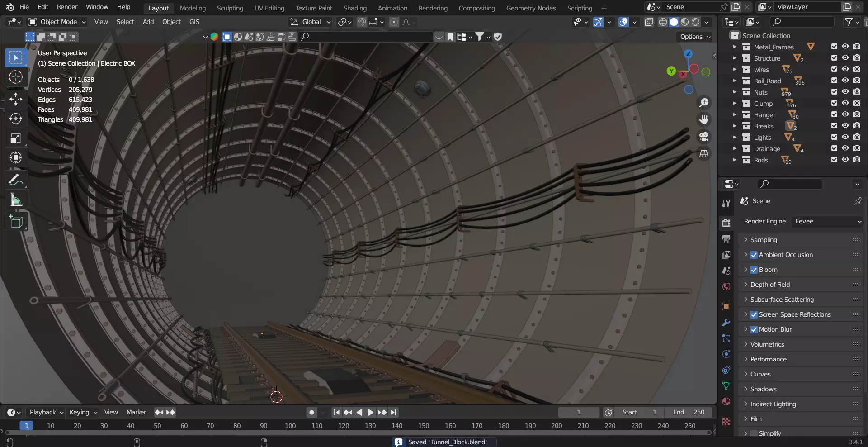The height and width of the screenshot is (447, 868).
Task: Switch perspective/orthographic grid icon
Action: (x=704, y=154)
